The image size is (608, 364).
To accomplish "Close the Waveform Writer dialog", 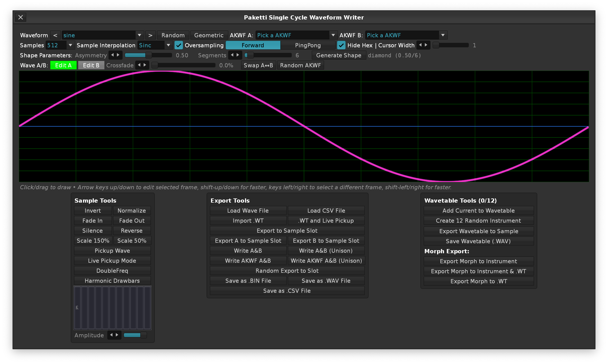I will pos(21,17).
